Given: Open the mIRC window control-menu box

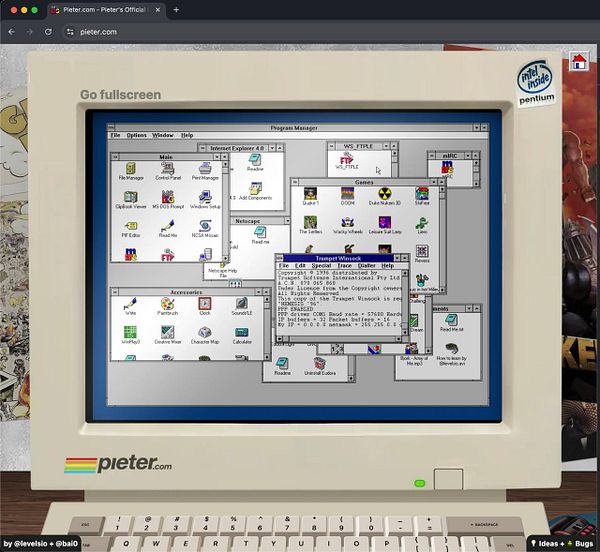Looking at the screenshot, I should click(x=432, y=156).
